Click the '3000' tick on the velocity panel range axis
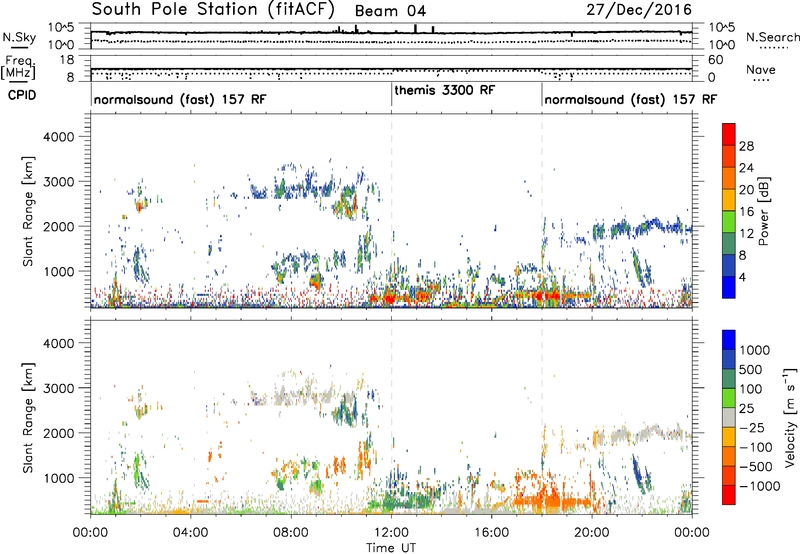This screenshot has height=554, width=800. (x=58, y=388)
